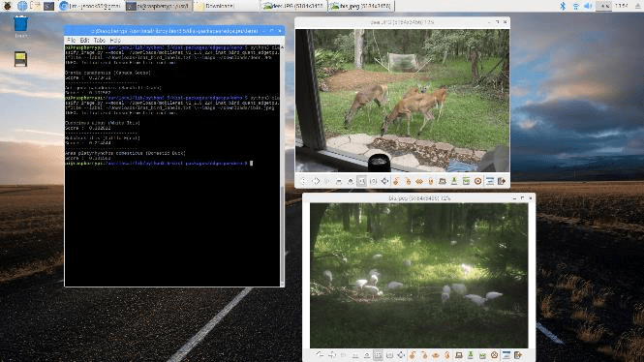Open file from deer viewer toolbar
Screen dimensions: 644x362
point(443,181)
